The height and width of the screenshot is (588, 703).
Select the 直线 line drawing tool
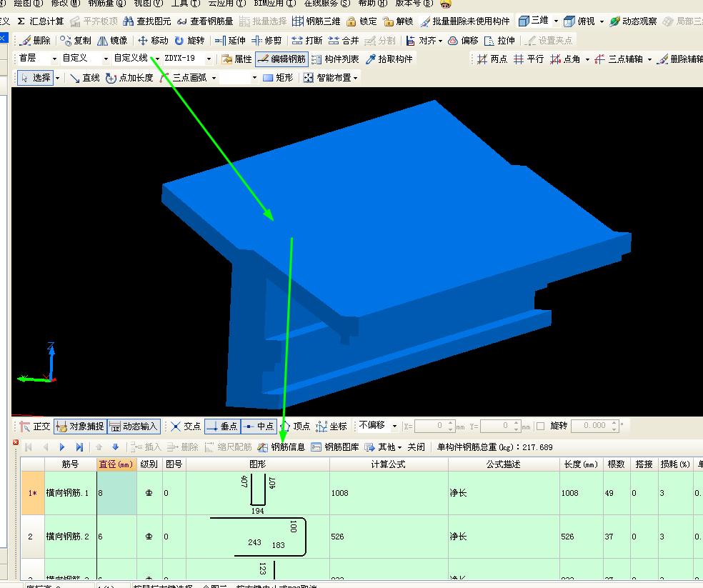coord(85,78)
